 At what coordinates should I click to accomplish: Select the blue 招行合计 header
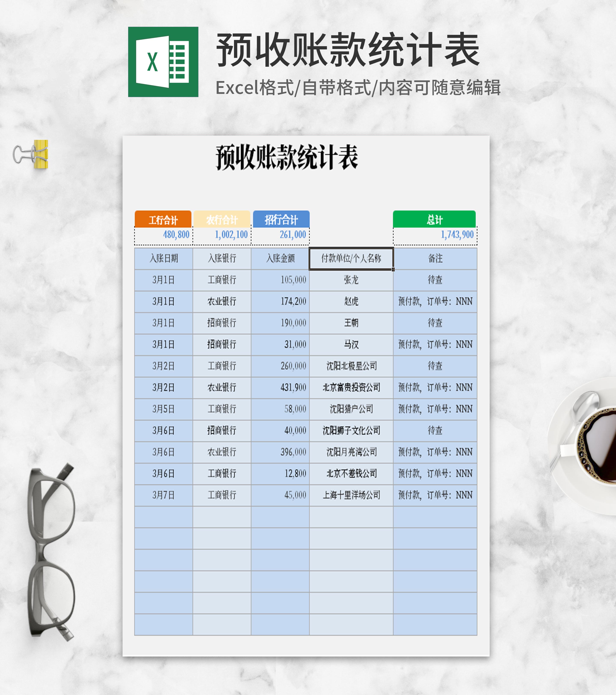282,219
